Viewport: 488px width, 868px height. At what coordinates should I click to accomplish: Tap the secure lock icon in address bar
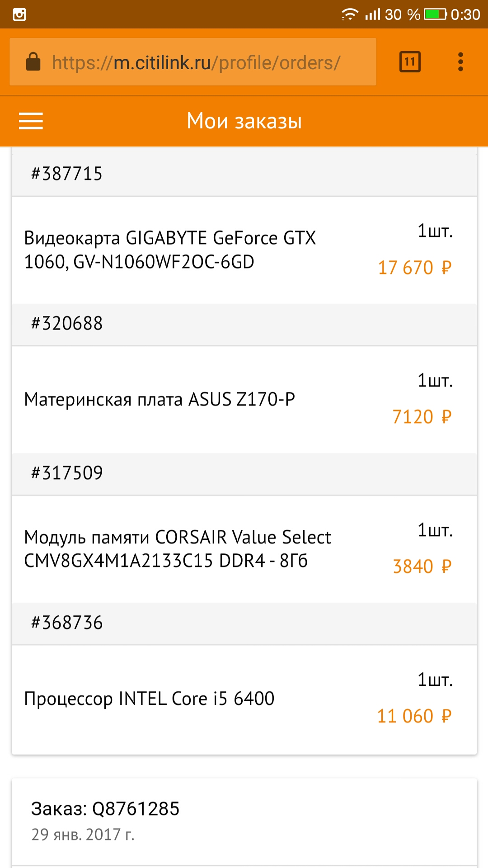pyautogui.click(x=33, y=62)
